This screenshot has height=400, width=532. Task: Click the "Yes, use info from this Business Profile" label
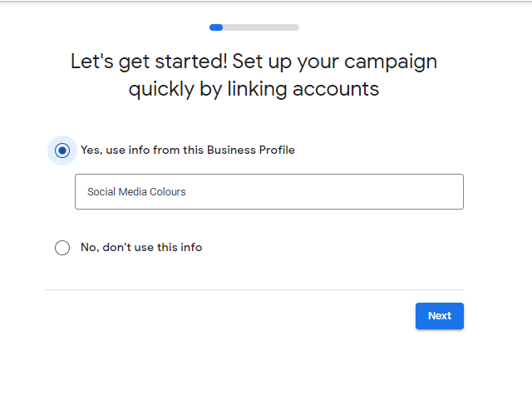[x=188, y=150]
